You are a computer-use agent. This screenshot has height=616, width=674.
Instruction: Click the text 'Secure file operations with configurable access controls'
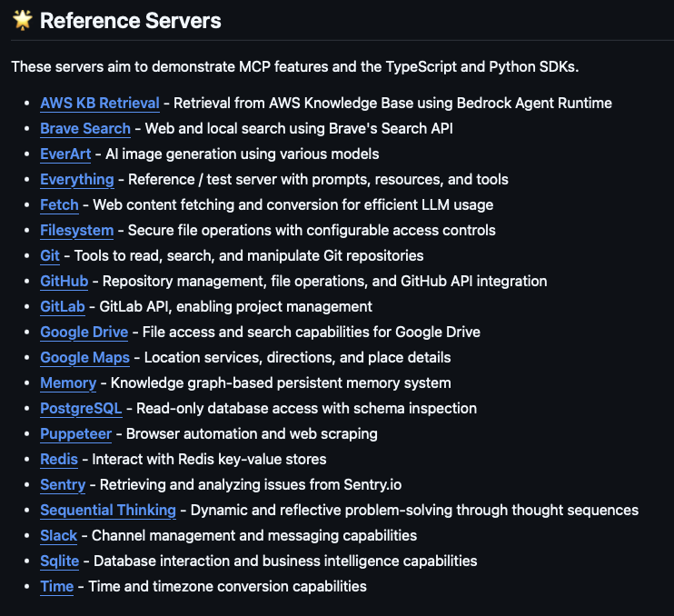tap(312, 230)
